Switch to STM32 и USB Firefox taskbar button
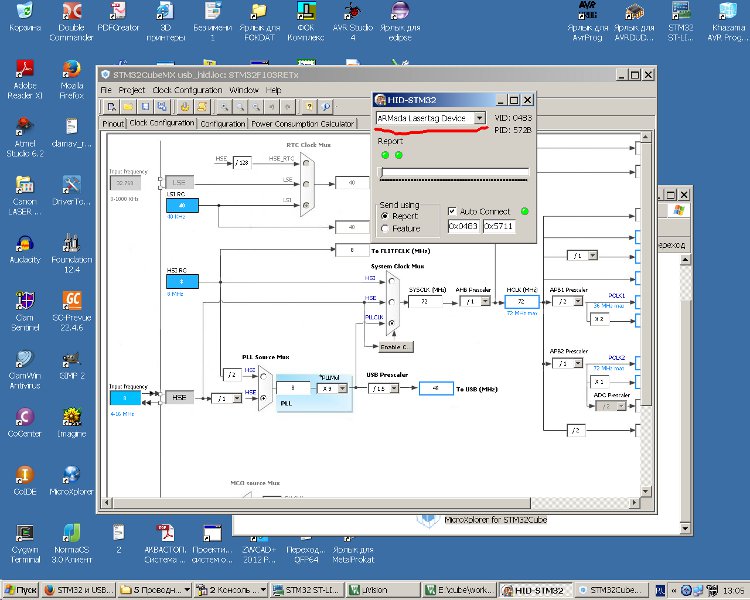This screenshot has height=600, width=750. (78, 590)
